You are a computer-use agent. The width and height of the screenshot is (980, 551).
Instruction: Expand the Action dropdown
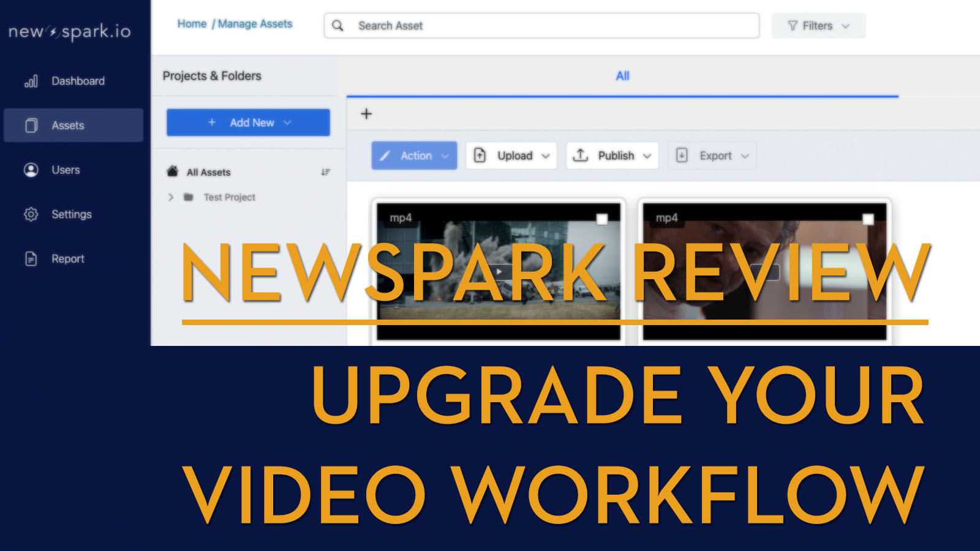[445, 155]
